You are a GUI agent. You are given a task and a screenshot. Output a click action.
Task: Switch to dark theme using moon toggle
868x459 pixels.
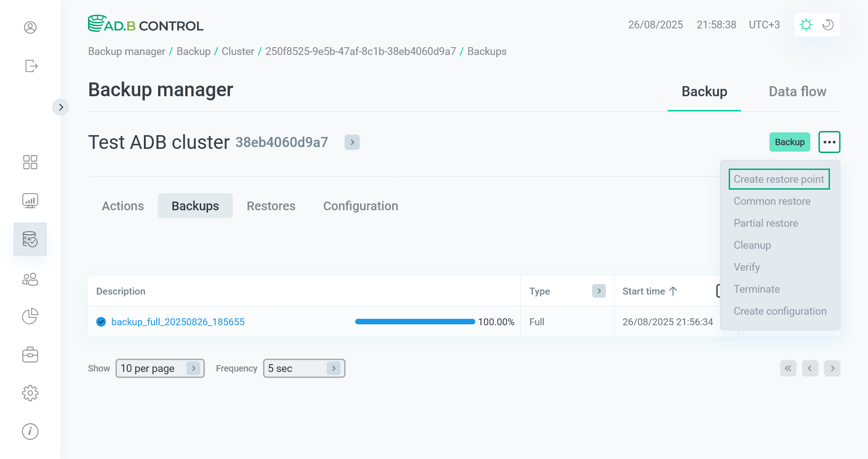click(827, 25)
